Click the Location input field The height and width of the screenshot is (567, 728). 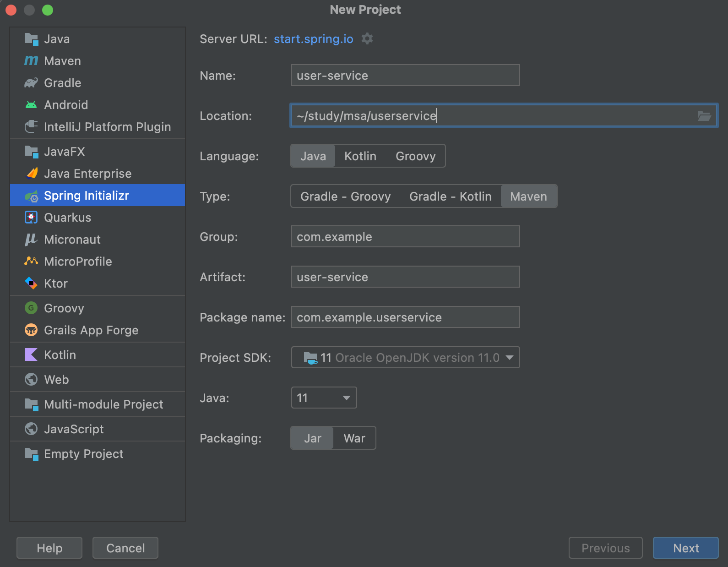click(x=504, y=116)
